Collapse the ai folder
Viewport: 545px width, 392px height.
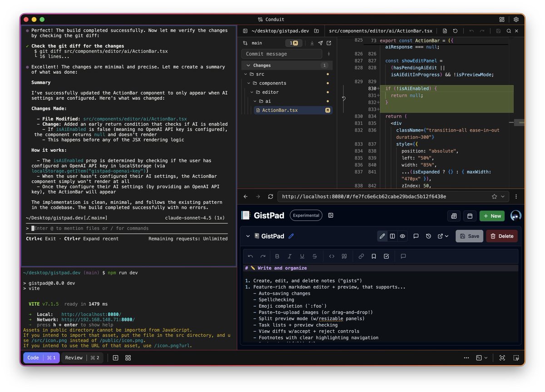point(255,101)
